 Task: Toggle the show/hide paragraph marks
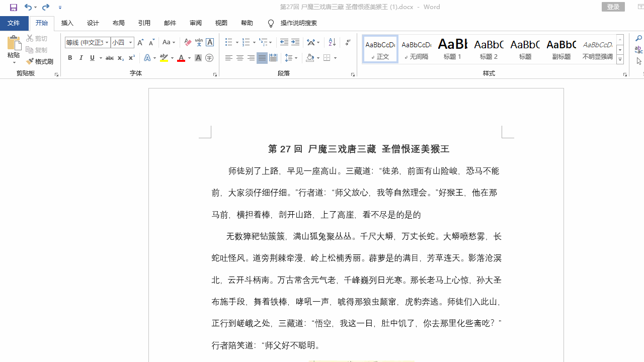(347, 42)
